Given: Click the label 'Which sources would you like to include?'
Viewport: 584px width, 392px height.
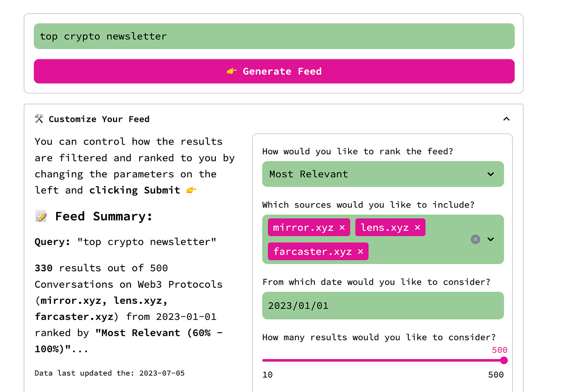Looking at the screenshot, I should (x=368, y=205).
